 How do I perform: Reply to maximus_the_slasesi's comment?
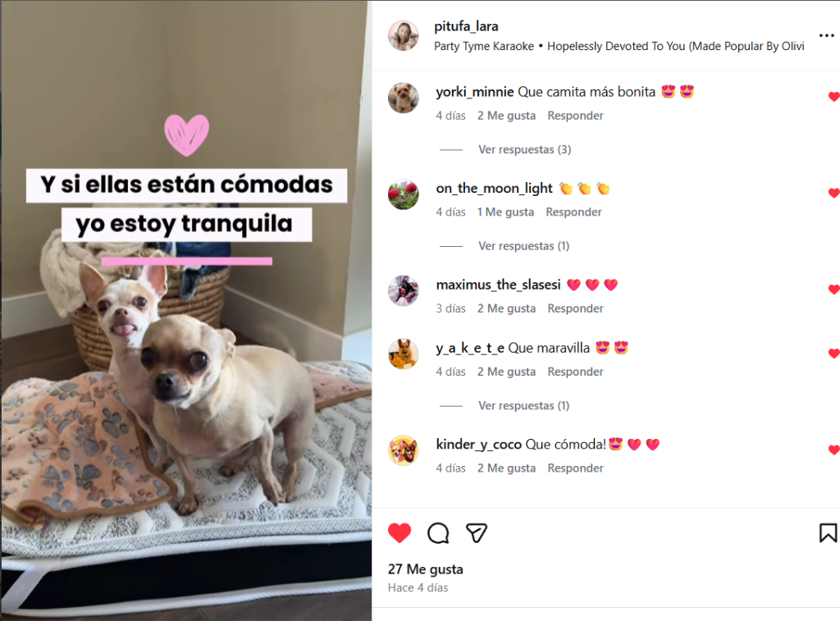[x=575, y=308]
